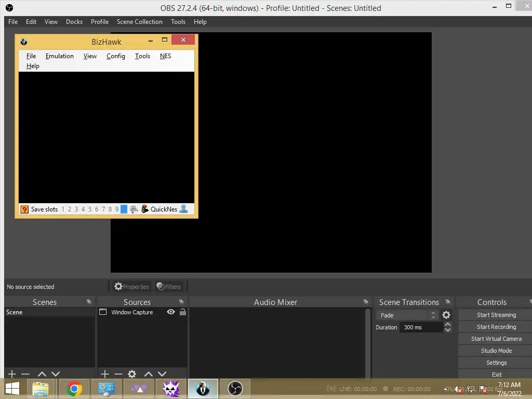Add a new source with plus button

click(105, 374)
